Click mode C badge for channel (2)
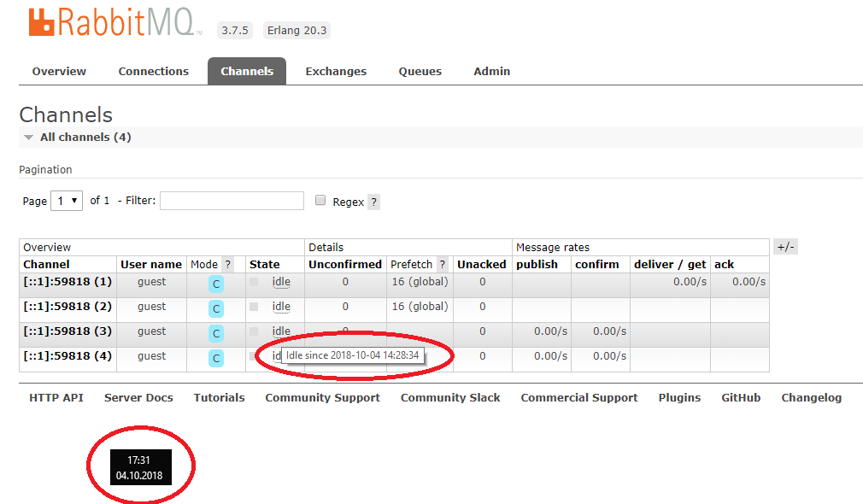 pyautogui.click(x=215, y=308)
